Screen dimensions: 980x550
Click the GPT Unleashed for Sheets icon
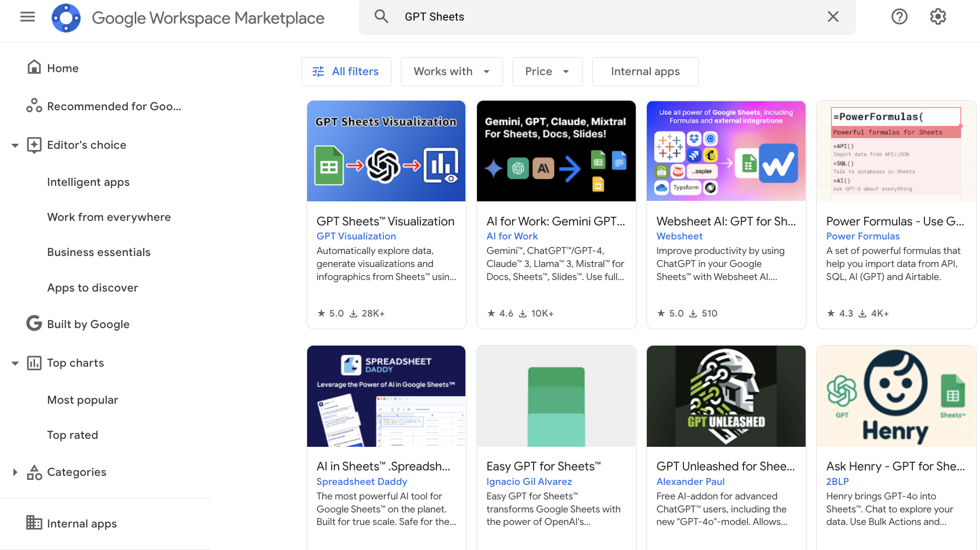pyautogui.click(x=726, y=396)
